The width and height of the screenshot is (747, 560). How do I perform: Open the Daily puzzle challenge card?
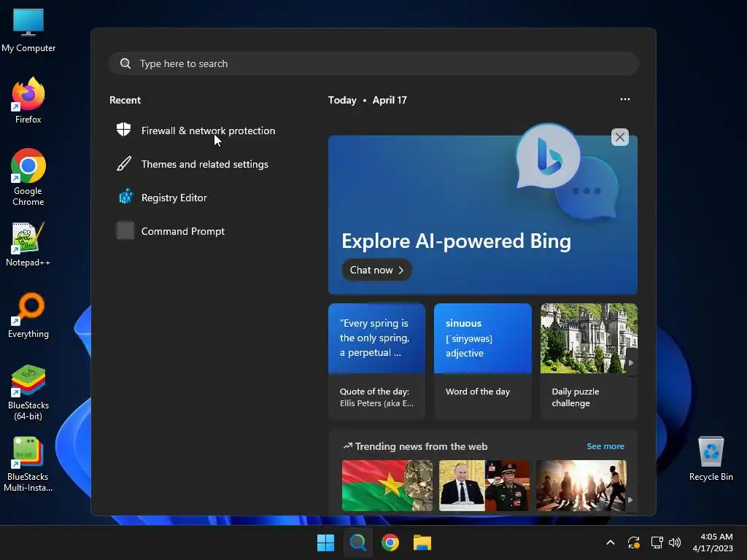pyautogui.click(x=589, y=361)
